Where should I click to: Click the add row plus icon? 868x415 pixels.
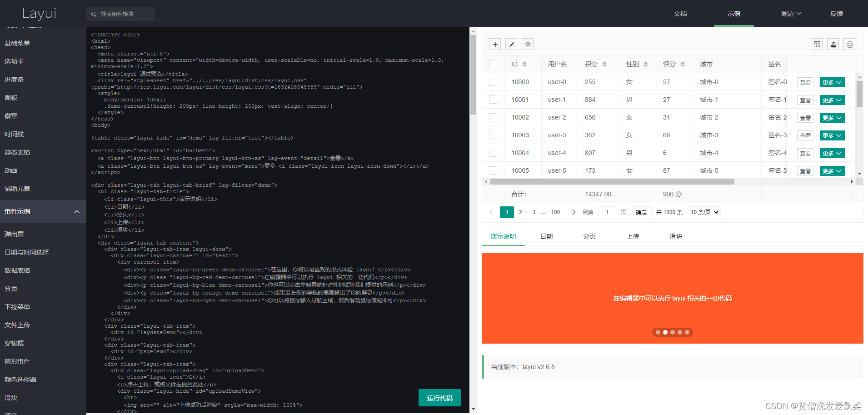click(x=495, y=44)
